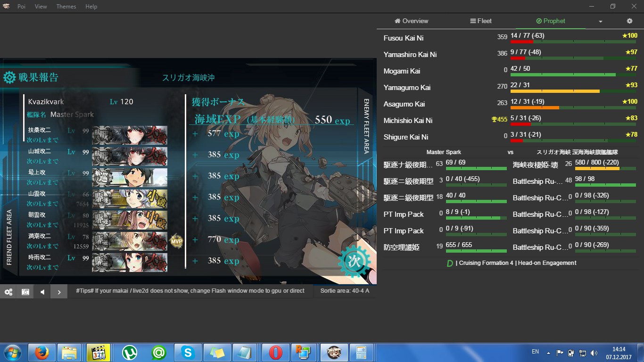Click the 時雨改二 ship banner thumbnail
The image size is (644, 362).
coord(130,262)
